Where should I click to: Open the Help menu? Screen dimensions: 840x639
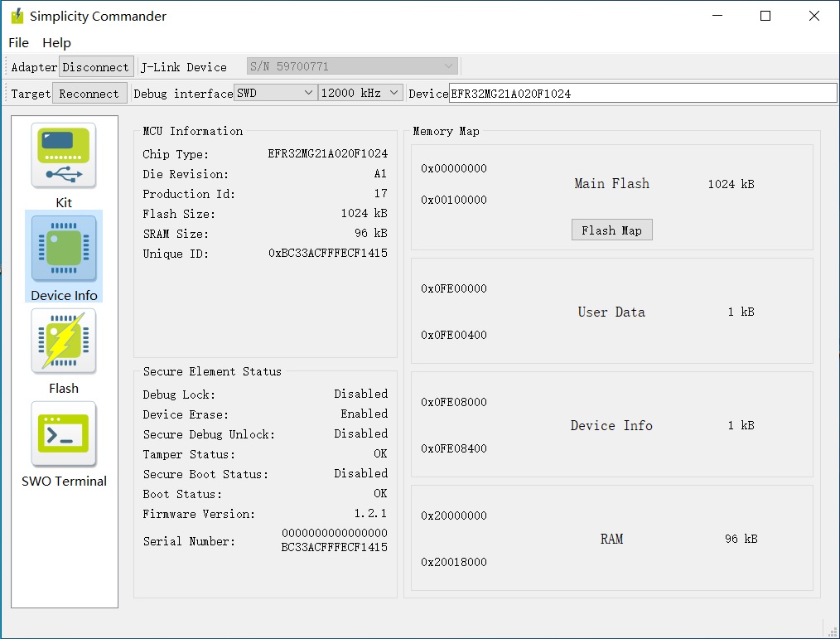coord(56,42)
